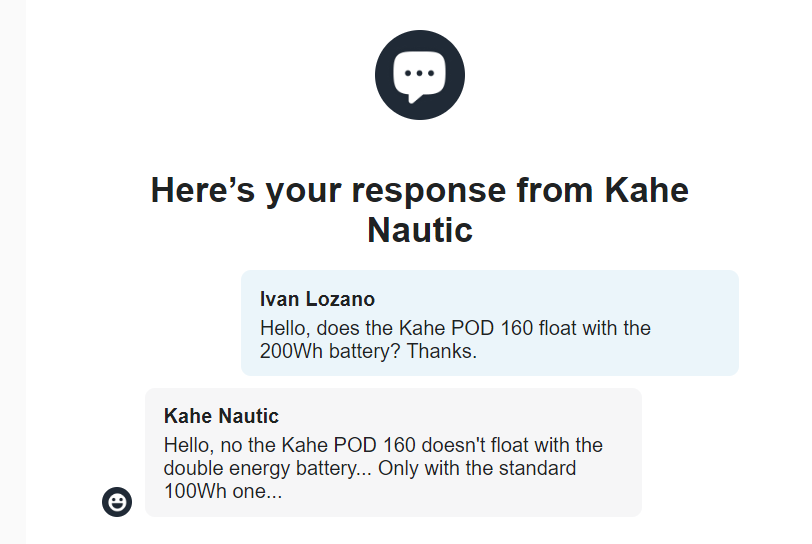The width and height of the screenshot is (812, 544).
Task: Select Ivan's question about Kahe POD 160
Action: 455,339
